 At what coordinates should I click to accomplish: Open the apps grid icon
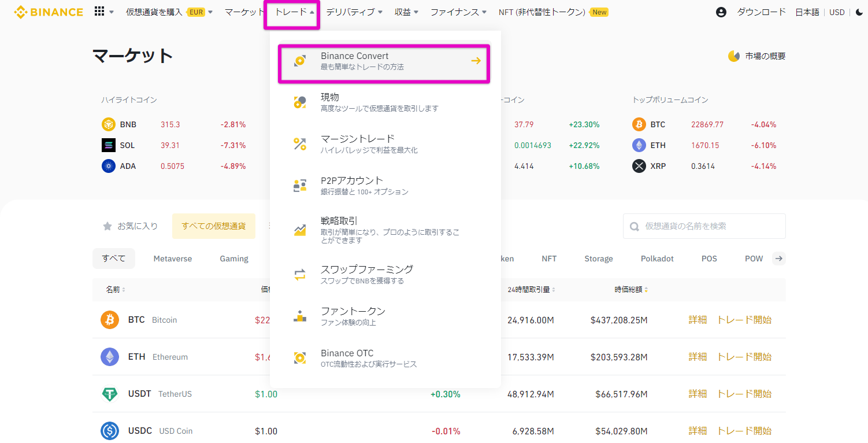99,12
